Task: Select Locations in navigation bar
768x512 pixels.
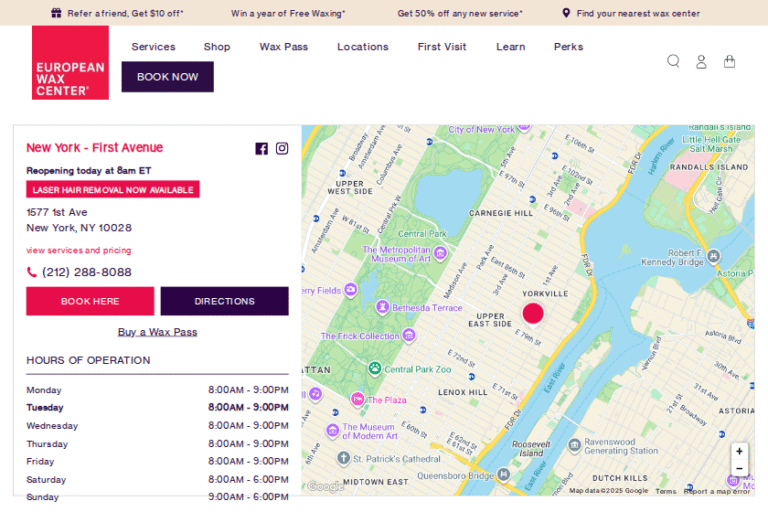Action: [362, 47]
